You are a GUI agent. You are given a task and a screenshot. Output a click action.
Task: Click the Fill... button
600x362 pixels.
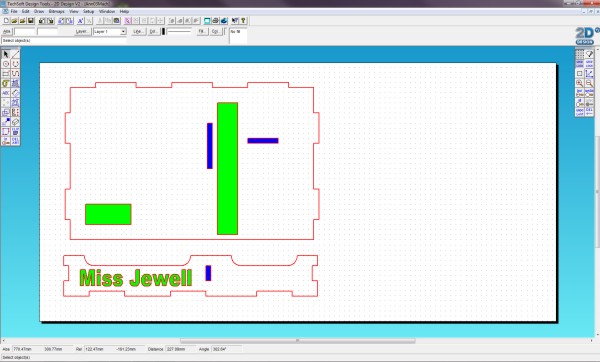click(x=202, y=31)
